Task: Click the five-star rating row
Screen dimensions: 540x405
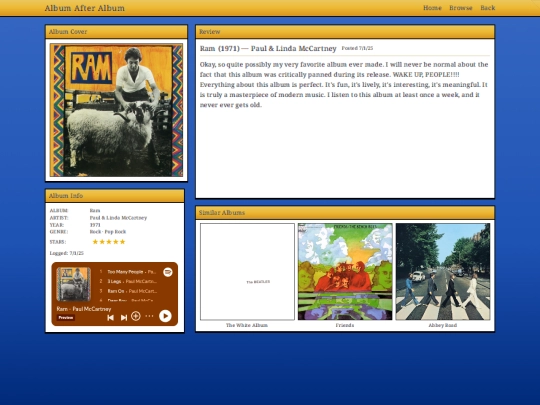Action: coord(109,242)
